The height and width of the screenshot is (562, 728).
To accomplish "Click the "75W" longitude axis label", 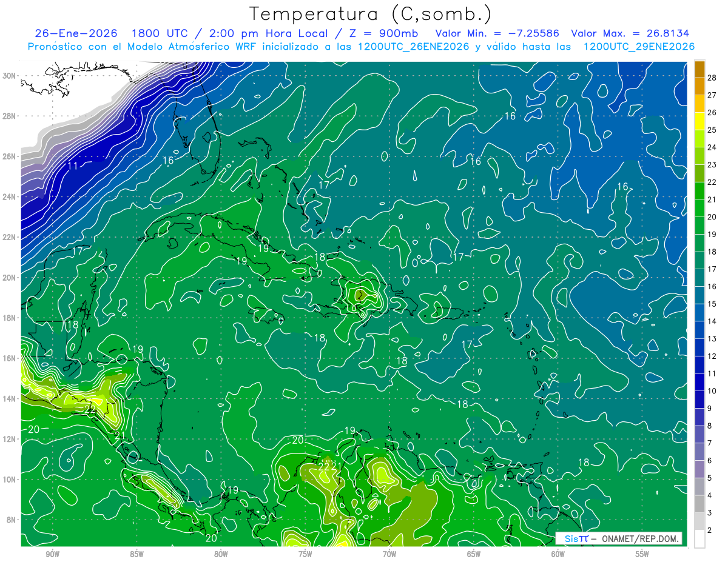I will point(305,554).
